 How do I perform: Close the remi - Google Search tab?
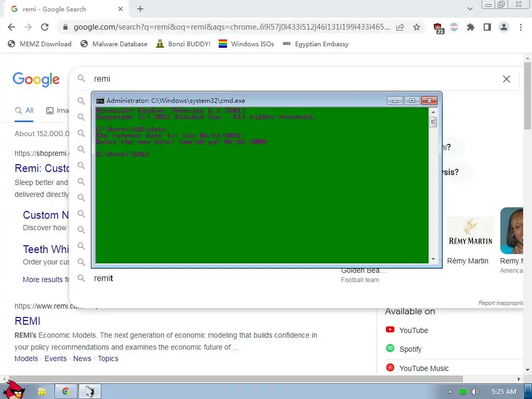point(121,9)
